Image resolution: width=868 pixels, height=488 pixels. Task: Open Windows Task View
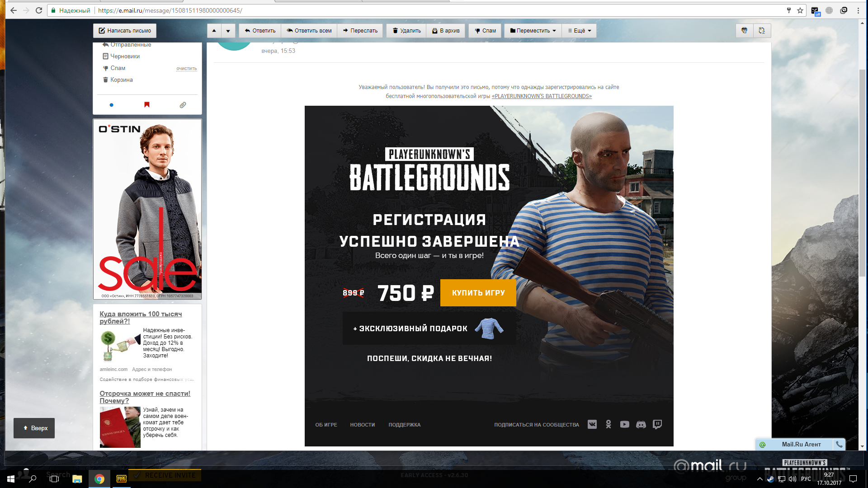click(x=54, y=479)
